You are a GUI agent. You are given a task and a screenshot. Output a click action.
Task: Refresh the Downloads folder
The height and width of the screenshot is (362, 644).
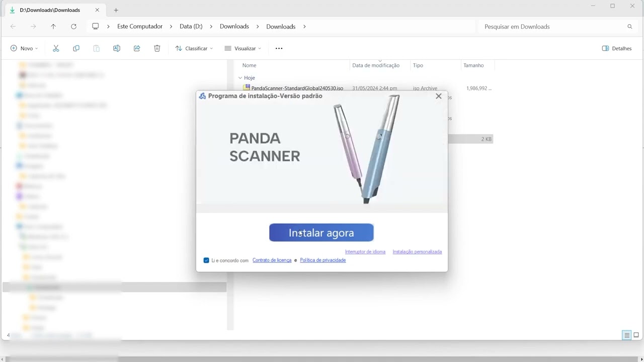[73, 27]
